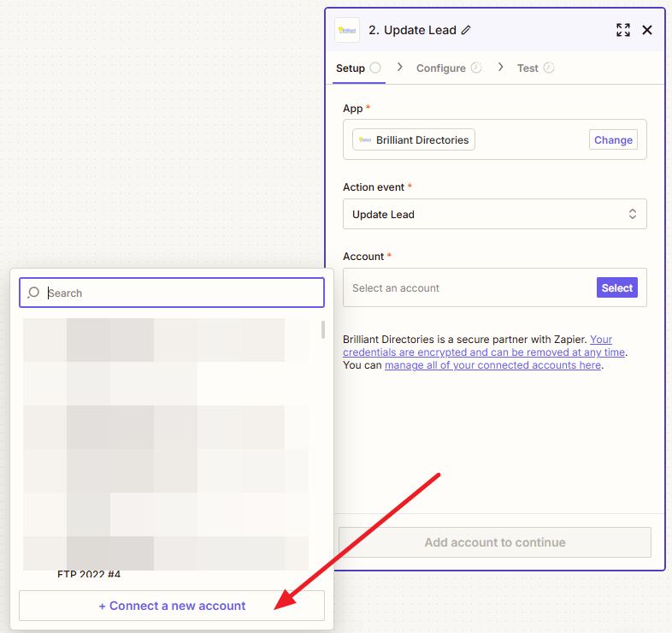
Task: Expand the step panel to full screen
Action: pyautogui.click(x=622, y=30)
